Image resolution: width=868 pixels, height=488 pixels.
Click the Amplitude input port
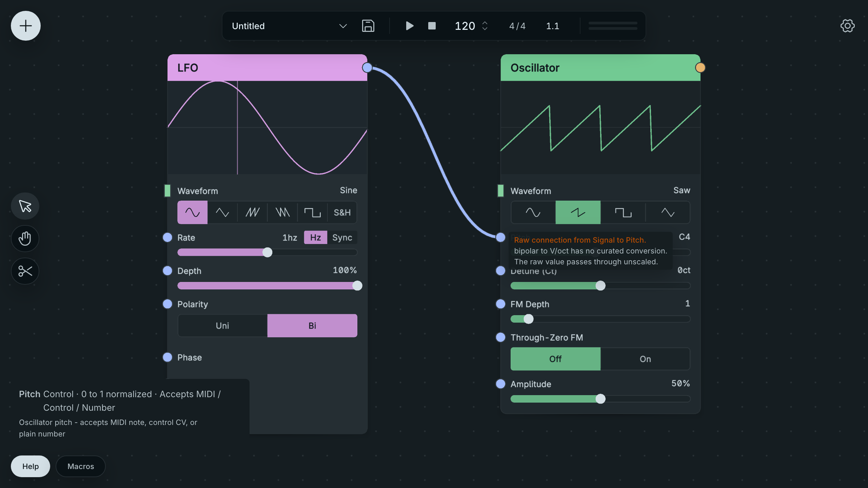click(x=500, y=384)
